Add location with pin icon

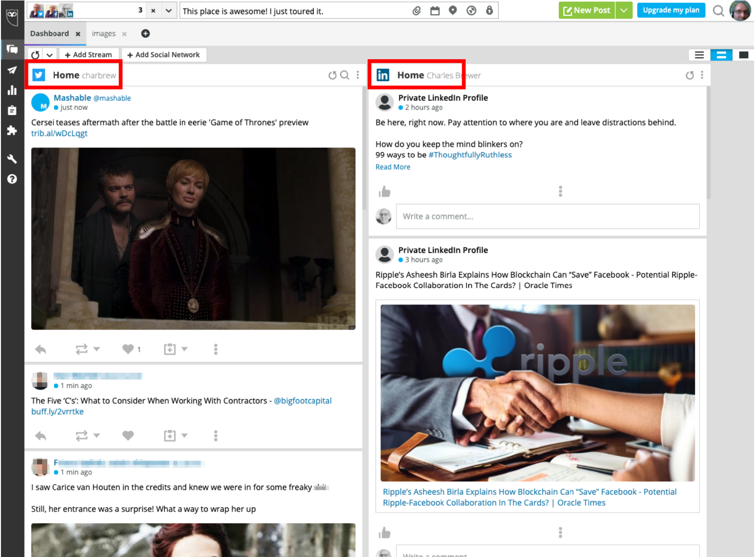click(x=453, y=10)
